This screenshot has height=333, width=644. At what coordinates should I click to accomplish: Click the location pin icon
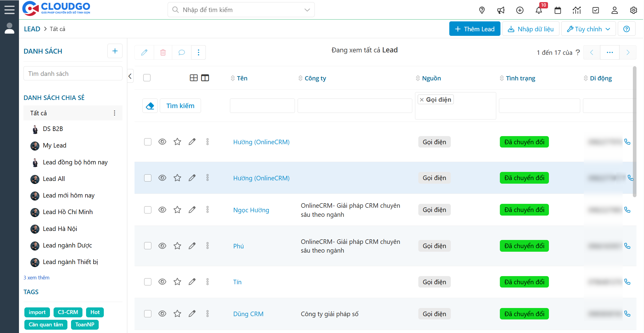(482, 10)
